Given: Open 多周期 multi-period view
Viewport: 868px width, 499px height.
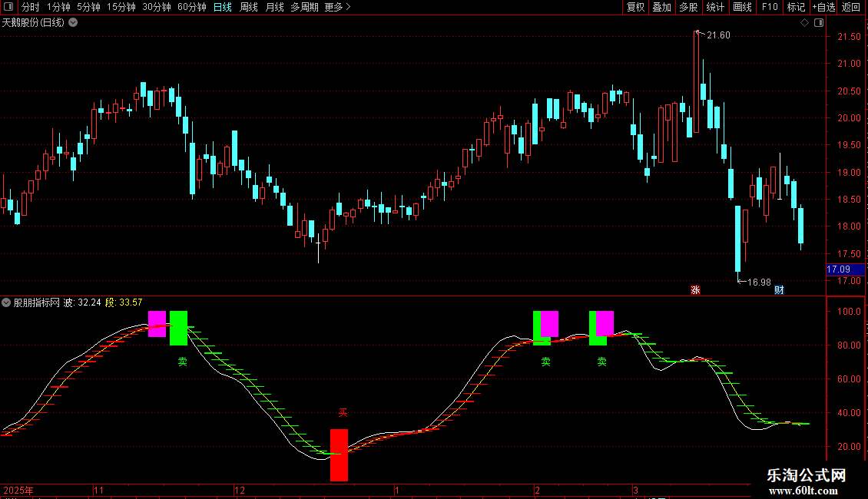Looking at the screenshot, I should (304, 7).
